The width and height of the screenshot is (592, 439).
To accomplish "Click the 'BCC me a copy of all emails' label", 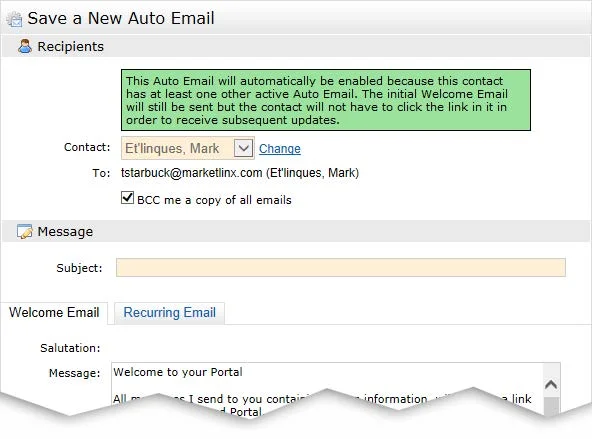I will 214,200.
